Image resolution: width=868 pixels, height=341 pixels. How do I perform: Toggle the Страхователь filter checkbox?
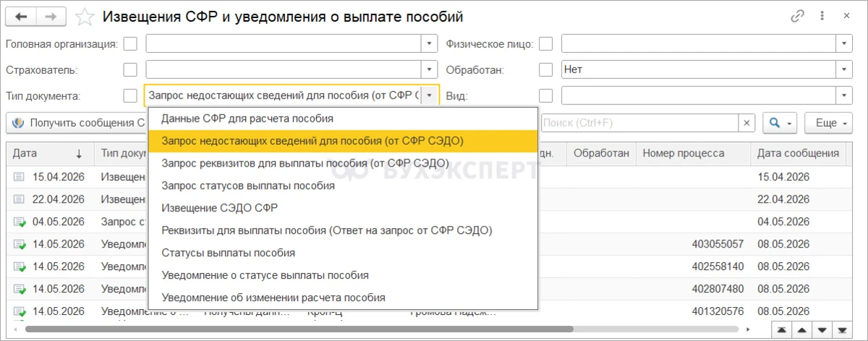point(130,70)
